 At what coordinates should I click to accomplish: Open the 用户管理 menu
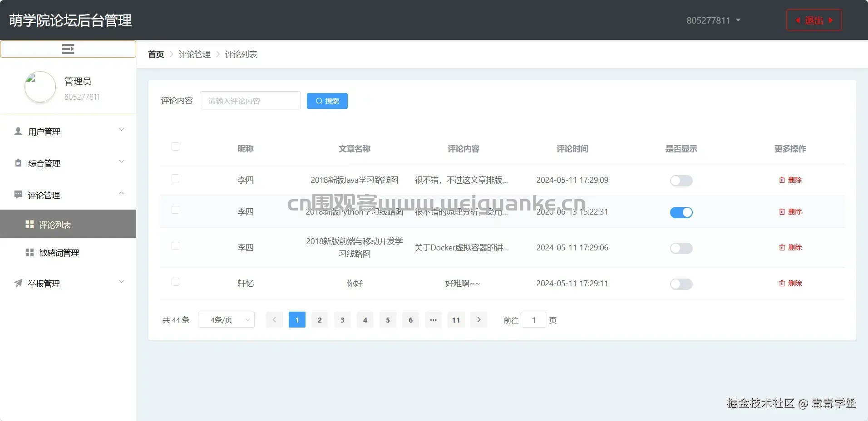(68, 132)
